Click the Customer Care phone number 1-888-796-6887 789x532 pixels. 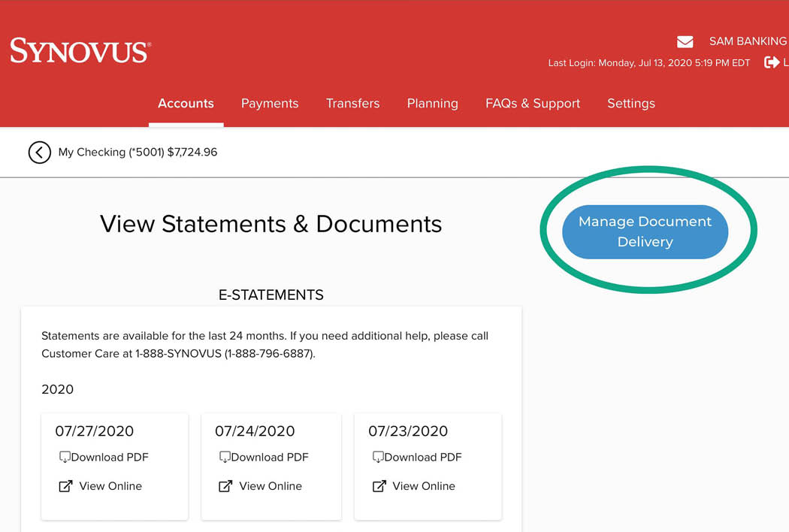coord(268,353)
